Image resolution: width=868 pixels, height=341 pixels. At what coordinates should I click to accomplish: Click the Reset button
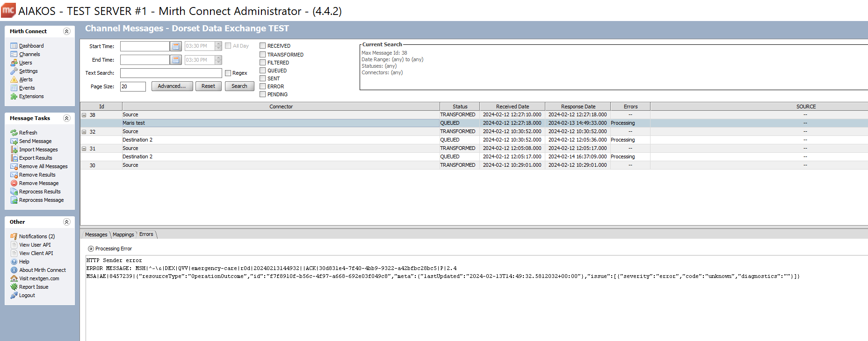point(208,86)
